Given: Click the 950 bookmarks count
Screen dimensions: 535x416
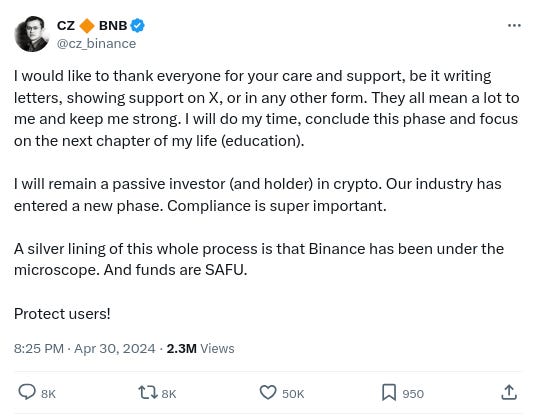Looking at the screenshot, I should 413,394.
